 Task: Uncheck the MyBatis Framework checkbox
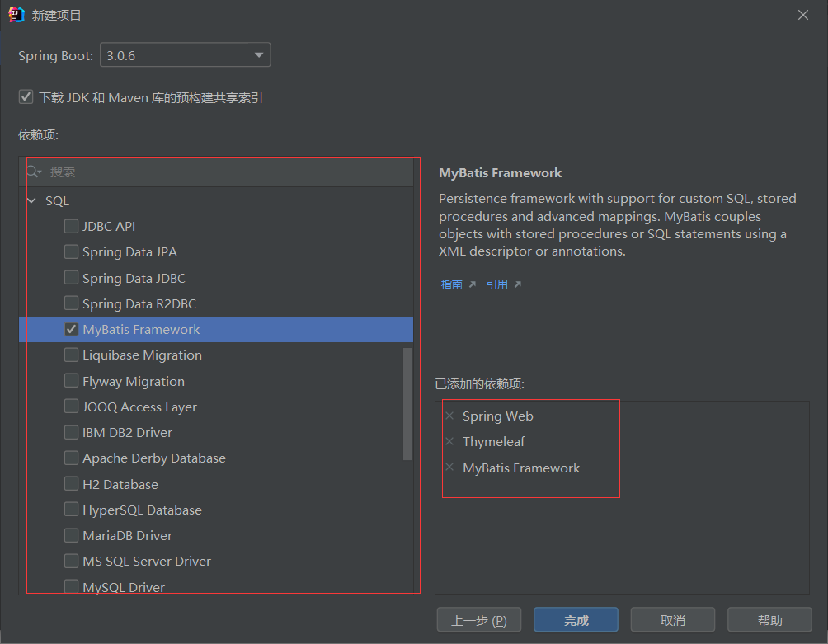(71, 329)
